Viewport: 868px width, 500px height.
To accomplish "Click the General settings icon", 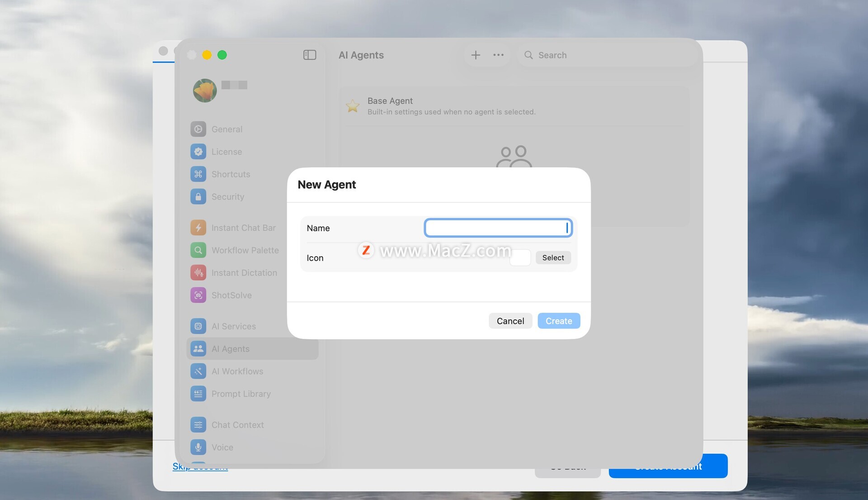I will (x=198, y=129).
